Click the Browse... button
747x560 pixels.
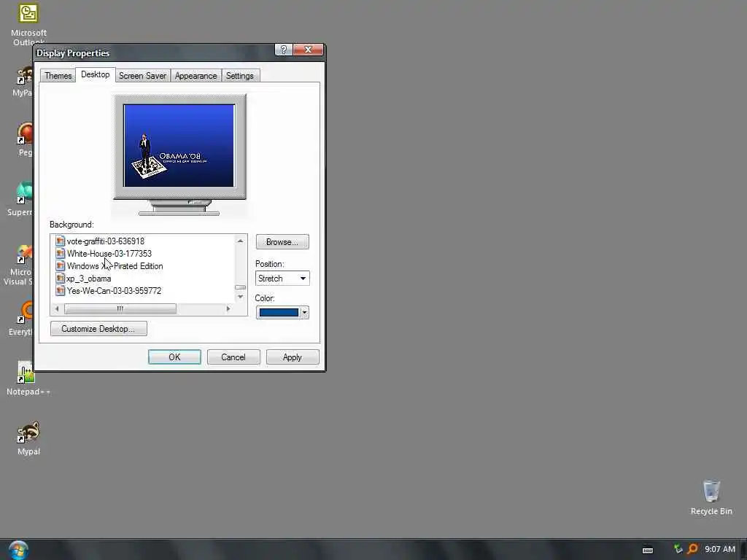click(x=282, y=242)
